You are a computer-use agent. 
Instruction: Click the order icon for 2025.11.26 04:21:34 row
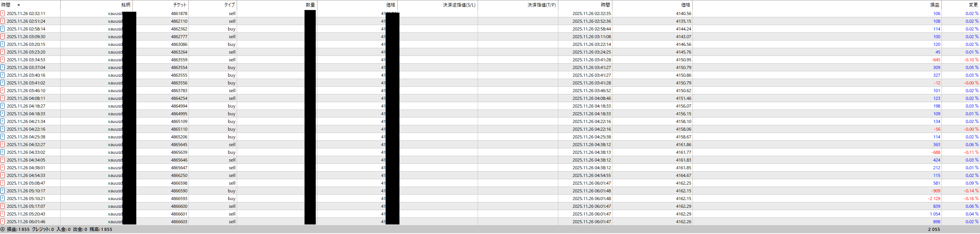(3, 121)
